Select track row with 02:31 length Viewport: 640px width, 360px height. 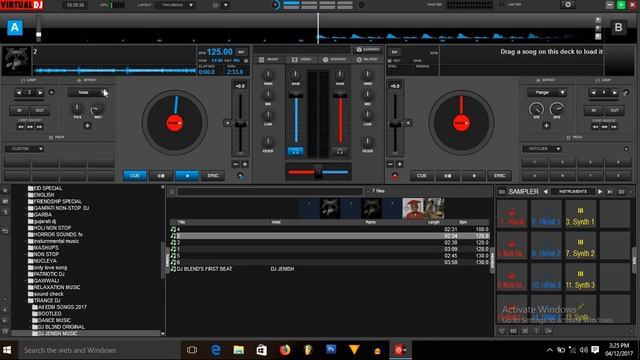tap(330, 229)
